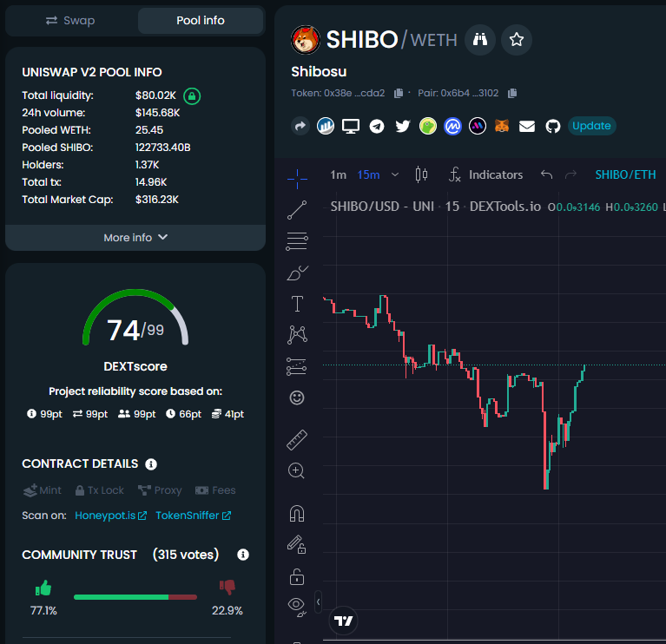Select the brush drawing tool
This screenshot has width=666, height=644.
(297, 273)
